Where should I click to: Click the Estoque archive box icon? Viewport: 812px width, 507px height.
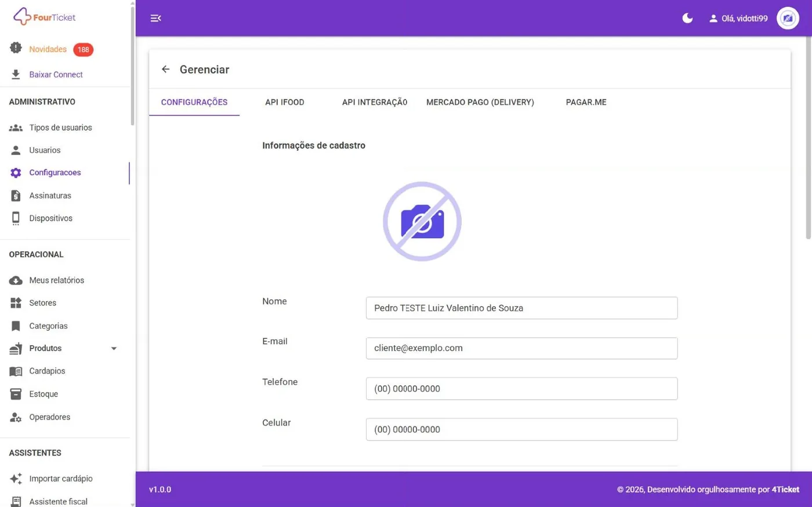tap(16, 394)
